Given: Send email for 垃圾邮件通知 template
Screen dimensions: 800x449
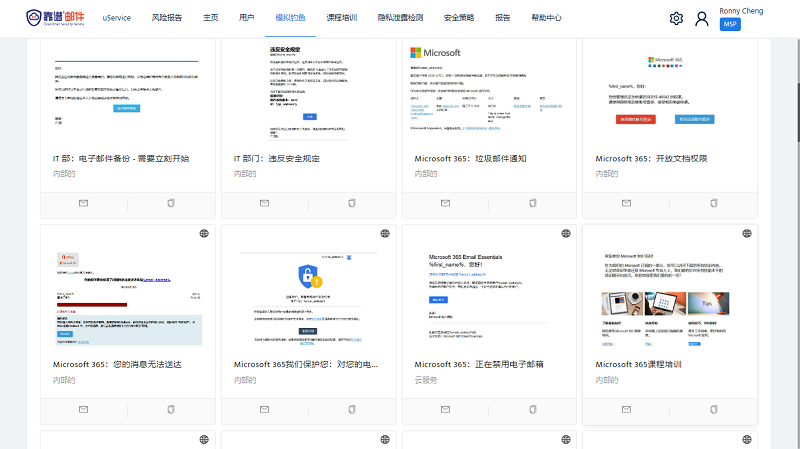Looking at the screenshot, I should click(445, 203).
